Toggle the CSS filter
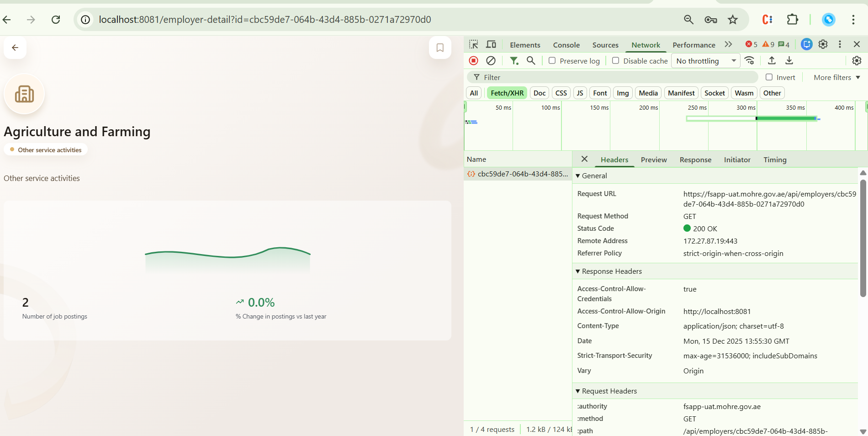Screen dimensions: 868x436 [561, 93]
